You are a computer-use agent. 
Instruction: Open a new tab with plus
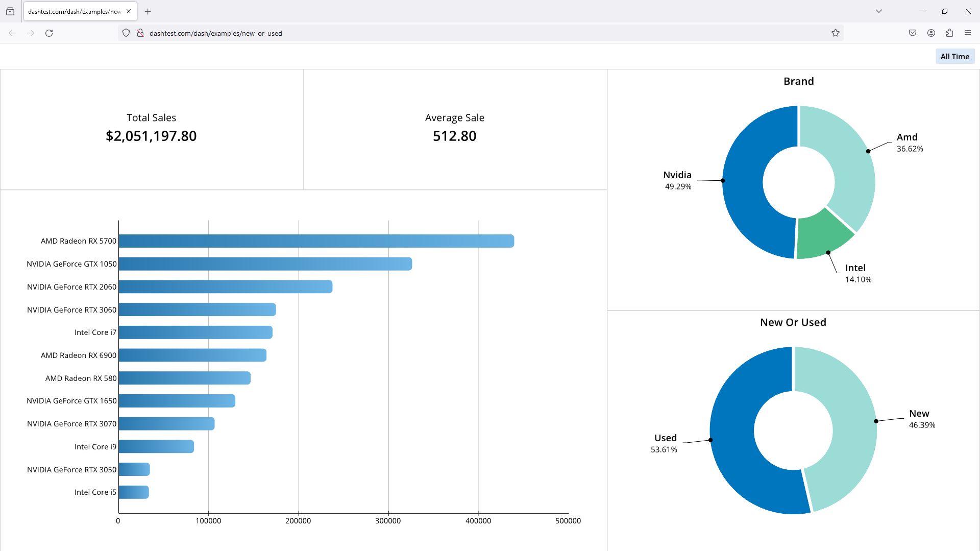[148, 11]
